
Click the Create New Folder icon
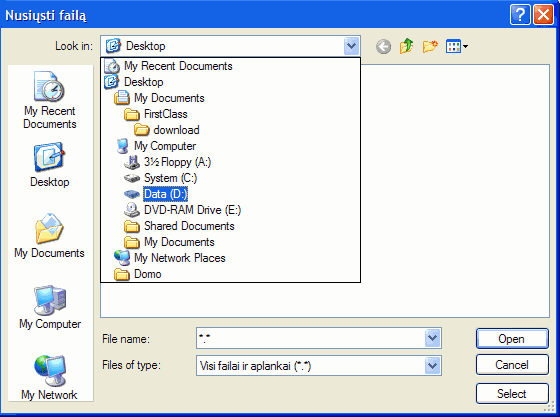coord(430,46)
